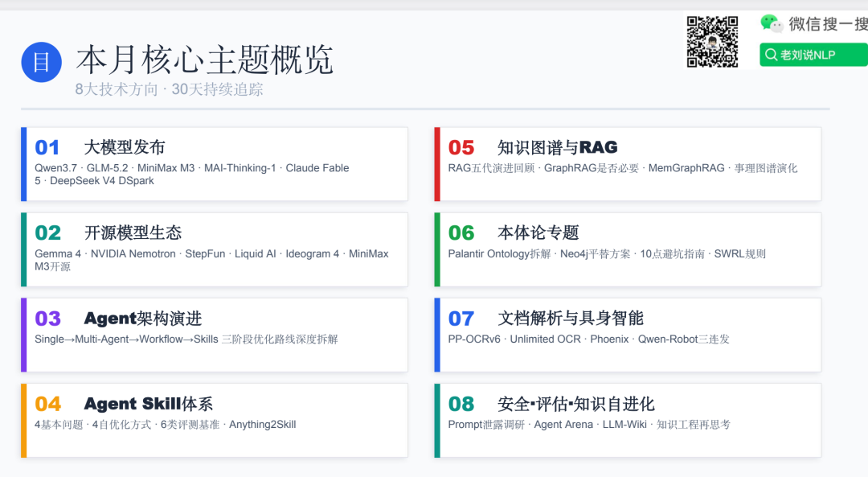The height and width of the screenshot is (477, 868).
Task: Select the 08 安全·评估·知识自进化 card
Action: (628, 421)
